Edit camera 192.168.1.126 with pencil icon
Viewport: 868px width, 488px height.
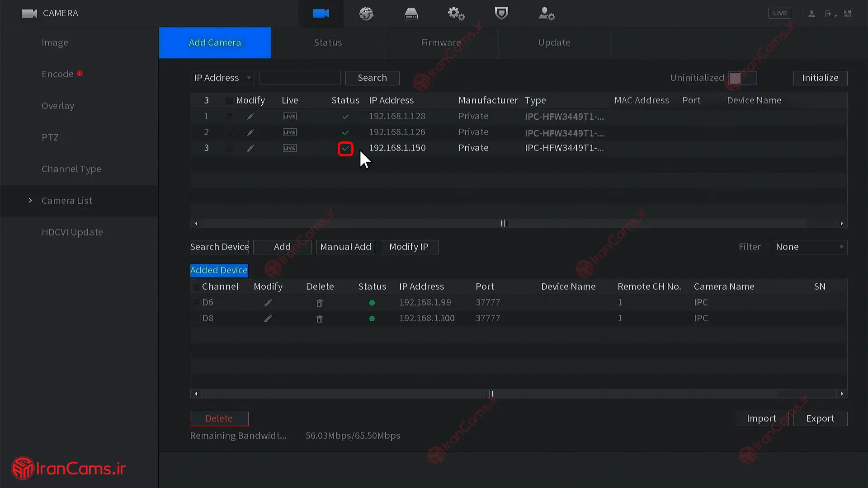[250, 132]
